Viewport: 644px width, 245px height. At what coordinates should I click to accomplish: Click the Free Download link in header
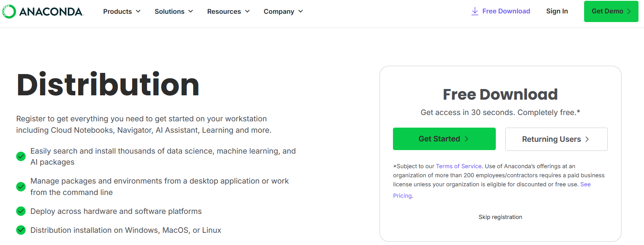pos(501,11)
